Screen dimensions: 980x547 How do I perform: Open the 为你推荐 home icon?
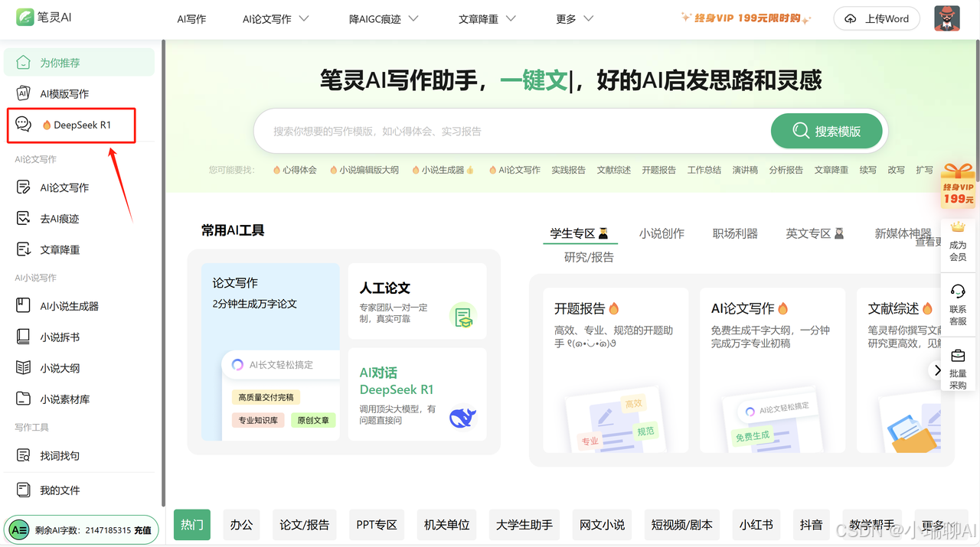pyautogui.click(x=24, y=62)
